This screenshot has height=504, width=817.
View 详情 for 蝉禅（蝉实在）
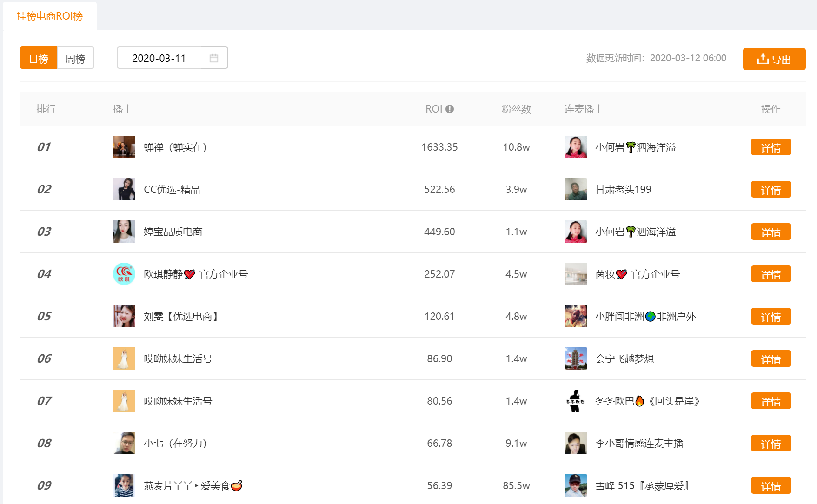771,147
